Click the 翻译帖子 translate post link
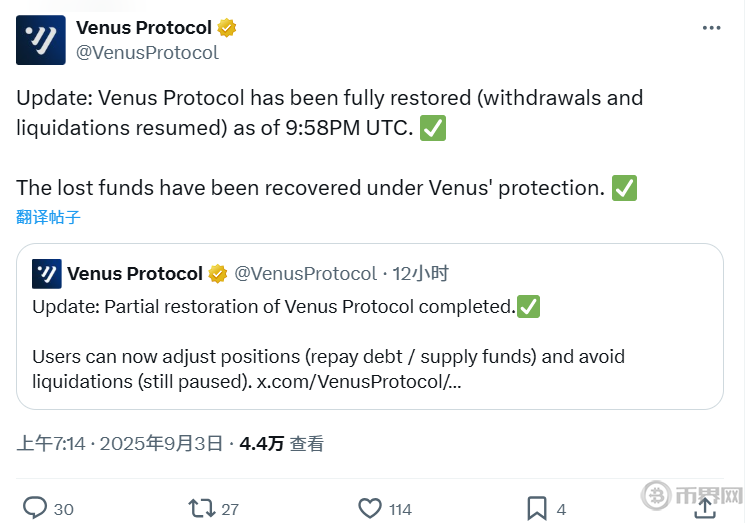Image resolution: width=754 pixels, height=523 pixels. pyautogui.click(x=48, y=217)
